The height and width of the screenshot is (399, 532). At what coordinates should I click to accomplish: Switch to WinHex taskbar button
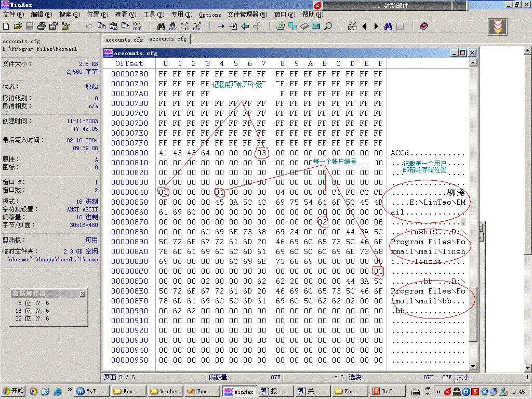[x=240, y=392]
